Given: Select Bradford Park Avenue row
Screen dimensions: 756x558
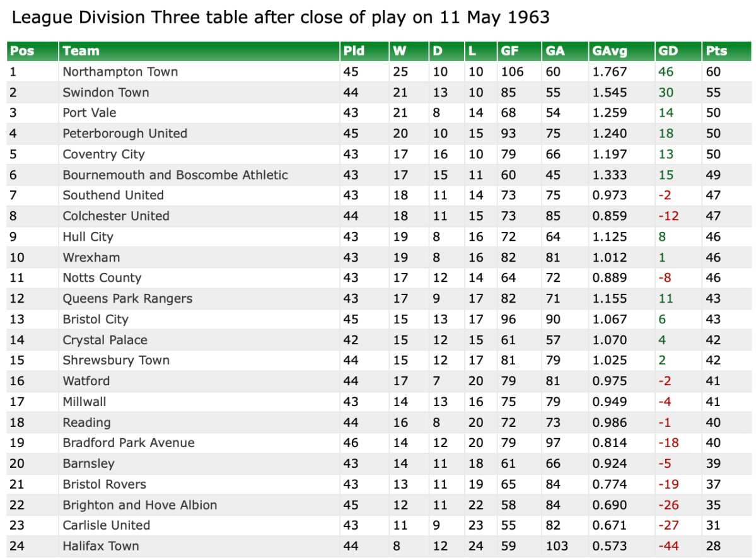Looking at the screenshot, I should click(x=128, y=443).
